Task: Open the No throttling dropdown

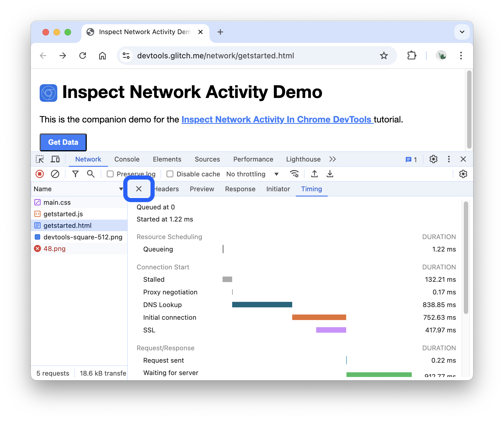Action: click(x=252, y=174)
